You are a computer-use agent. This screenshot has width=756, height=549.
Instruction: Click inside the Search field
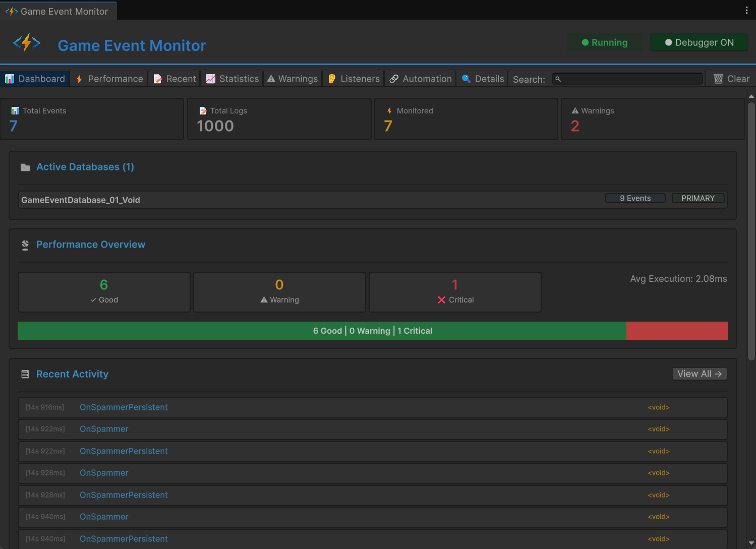pos(627,79)
